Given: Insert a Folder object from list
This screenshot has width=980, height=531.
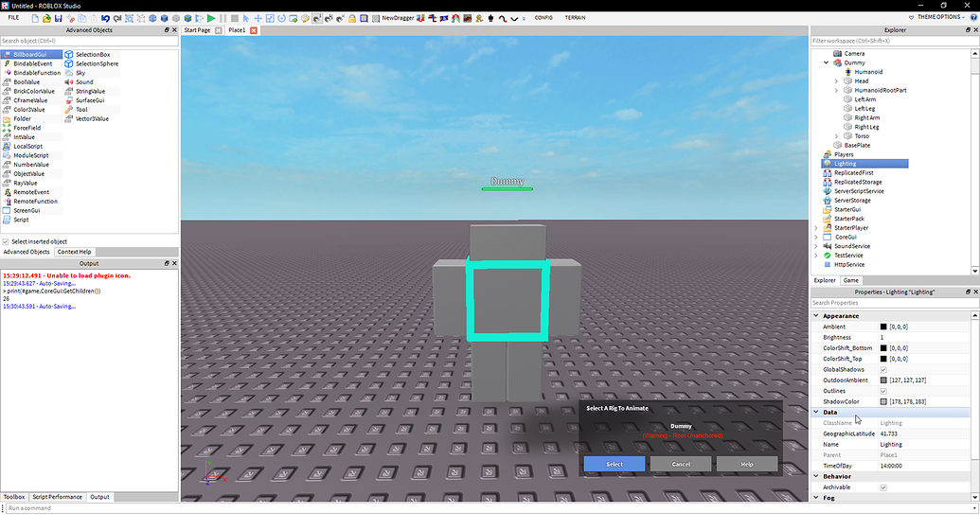Looking at the screenshot, I should coord(22,118).
